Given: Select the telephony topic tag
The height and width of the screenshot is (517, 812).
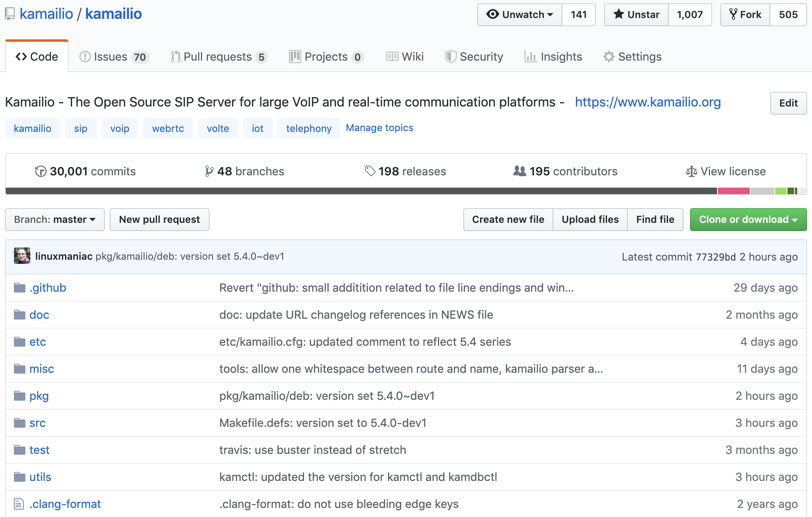Looking at the screenshot, I should (x=309, y=128).
